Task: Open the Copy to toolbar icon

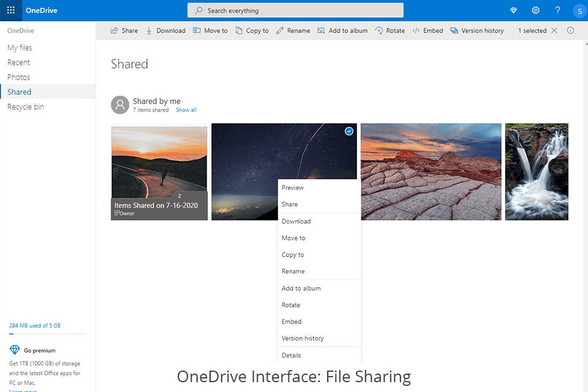Action: click(252, 30)
